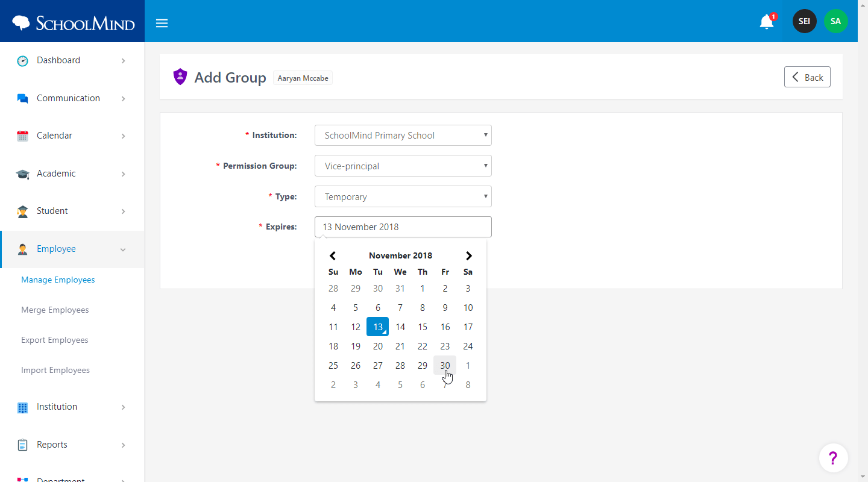Image resolution: width=868 pixels, height=482 pixels.
Task: Click the Employee person icon
Action: point(22,249)
